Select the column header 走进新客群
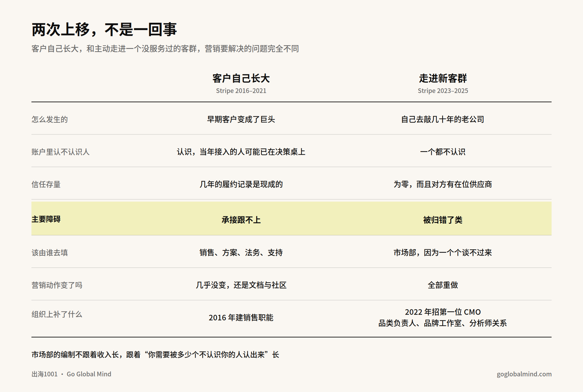 tap(442, 78)
